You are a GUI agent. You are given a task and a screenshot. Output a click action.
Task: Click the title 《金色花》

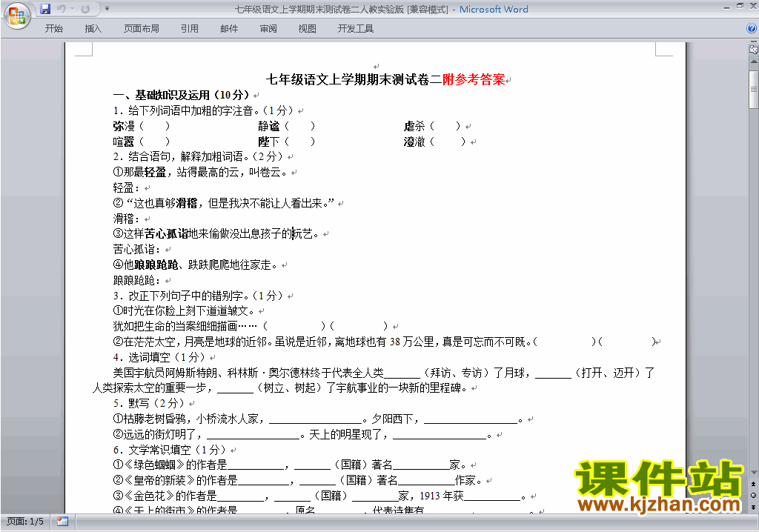149,496
